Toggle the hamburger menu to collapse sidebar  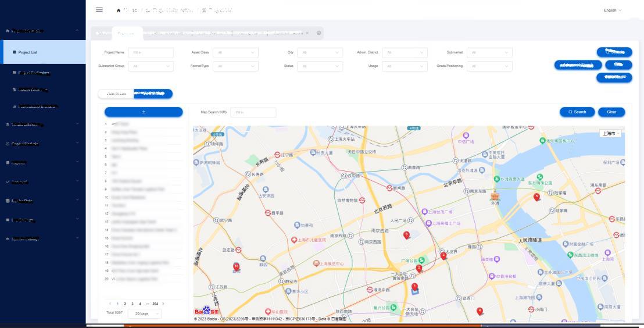(99, 10)
